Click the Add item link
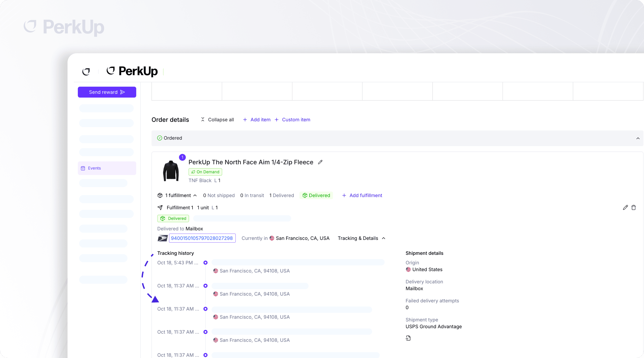This screenshot has height=358, width=644. (x=257, y=119)
